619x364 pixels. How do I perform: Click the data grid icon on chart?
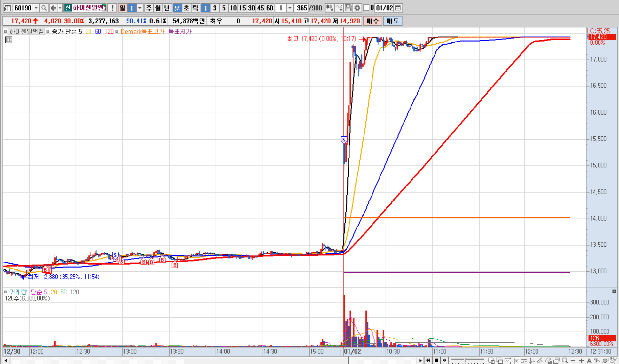(9, 40)
